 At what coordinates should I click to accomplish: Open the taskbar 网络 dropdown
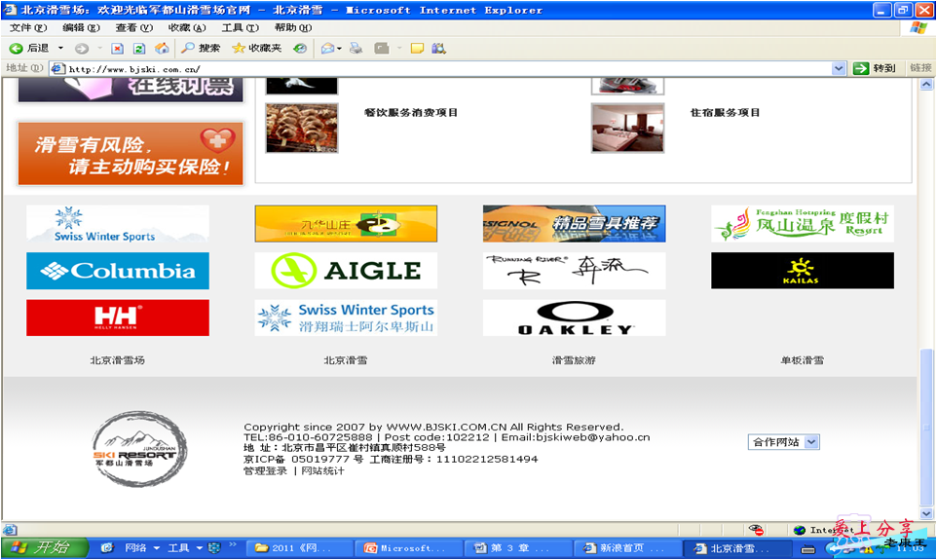(x=142, y=547)
